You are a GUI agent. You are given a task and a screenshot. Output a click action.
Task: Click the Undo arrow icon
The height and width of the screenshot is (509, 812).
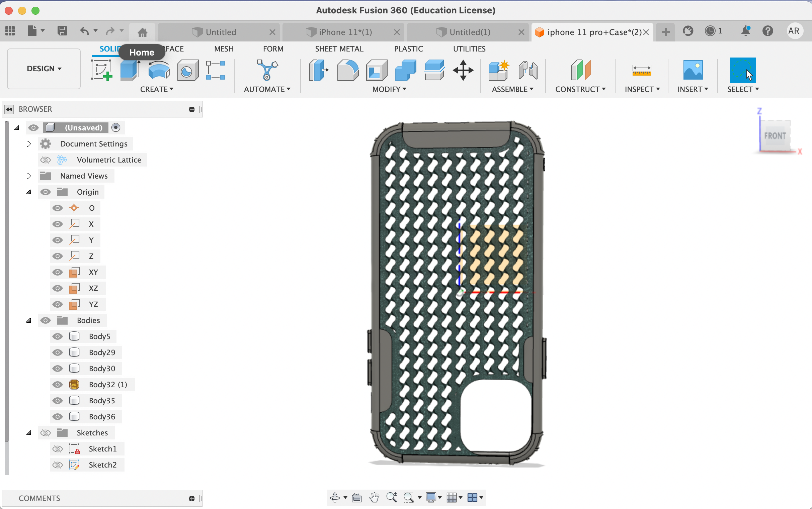pos(85,31)
